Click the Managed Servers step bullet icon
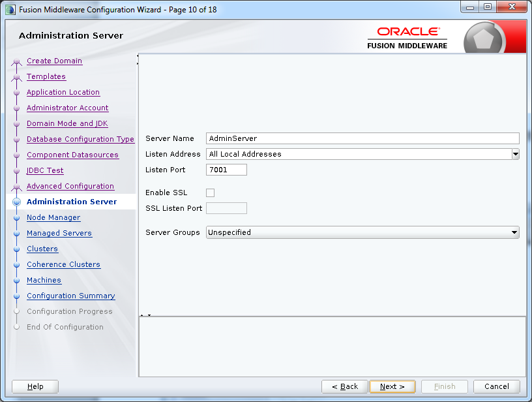 click(x=16, y=233)
